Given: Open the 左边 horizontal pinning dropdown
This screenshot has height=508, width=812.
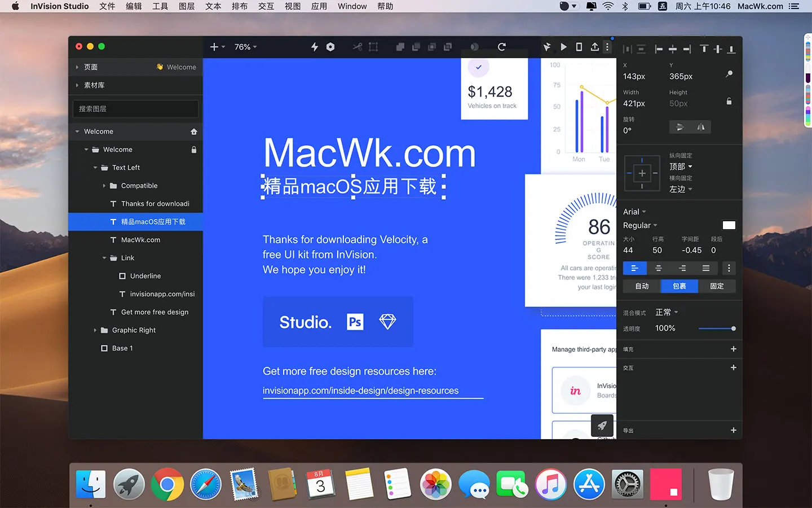Looking at the screenshot, I should click(681, 189).
